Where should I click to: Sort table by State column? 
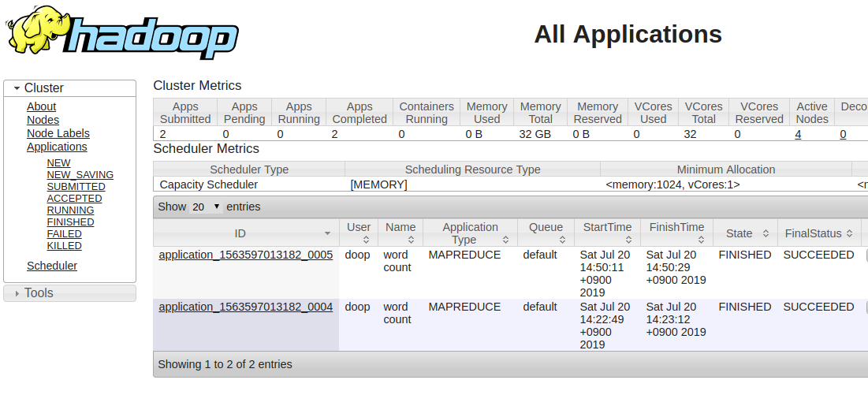point(745,233)
